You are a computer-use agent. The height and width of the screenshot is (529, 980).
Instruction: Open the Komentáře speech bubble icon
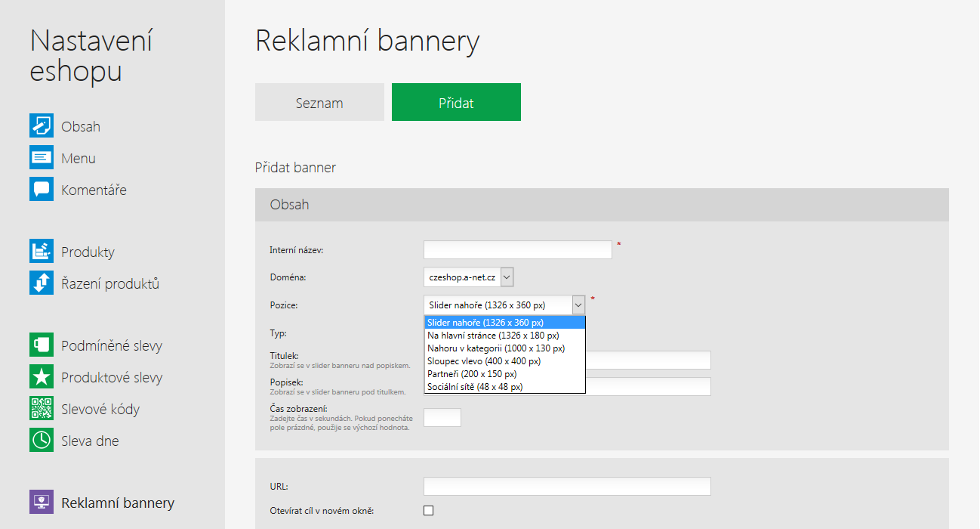[x=42, y=189]
